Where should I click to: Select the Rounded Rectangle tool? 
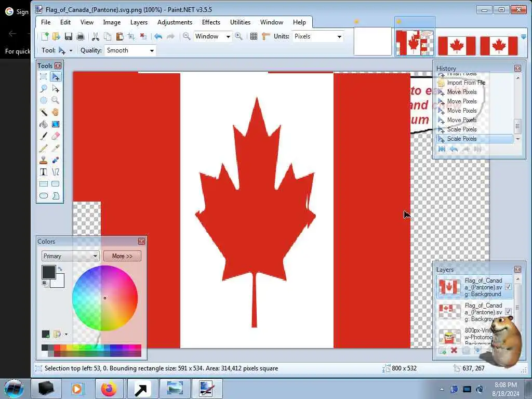(56, 184)
